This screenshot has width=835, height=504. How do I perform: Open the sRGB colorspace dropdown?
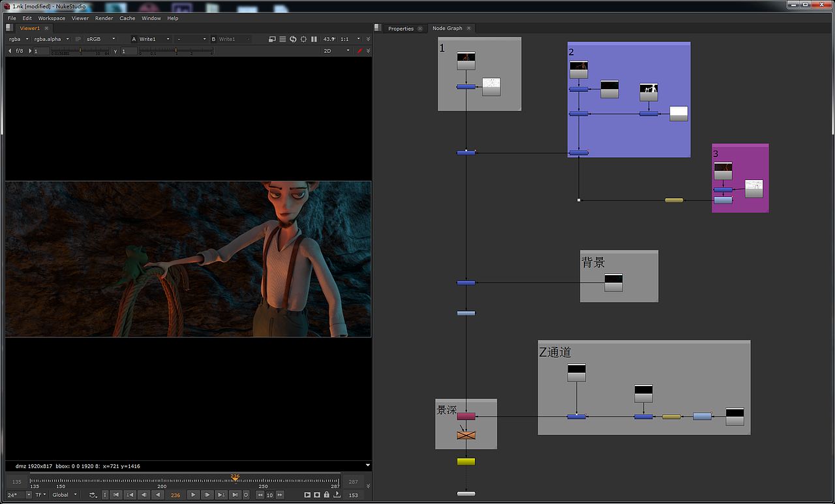(101, 39)
